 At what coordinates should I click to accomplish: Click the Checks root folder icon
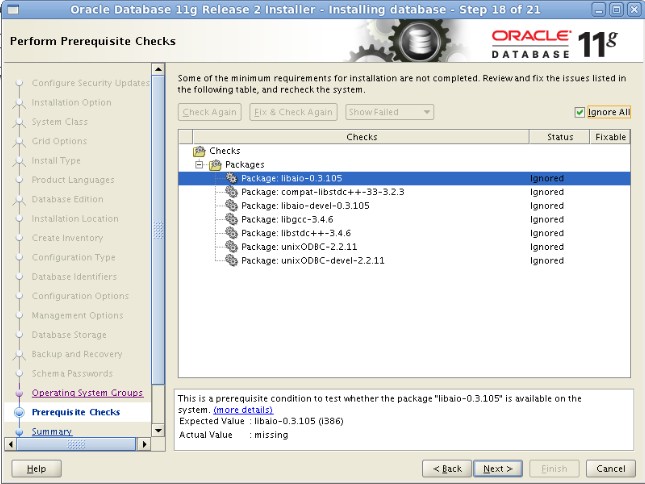(199, 151)
